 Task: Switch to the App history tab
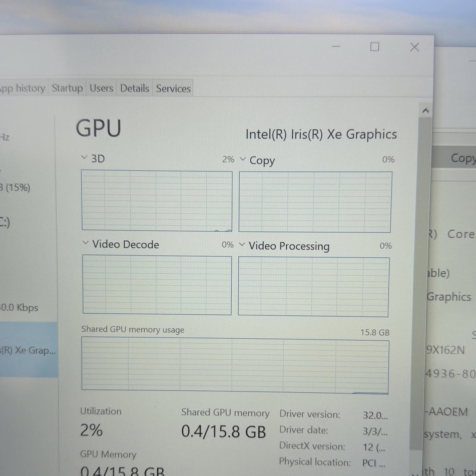(x=22, y=88)
